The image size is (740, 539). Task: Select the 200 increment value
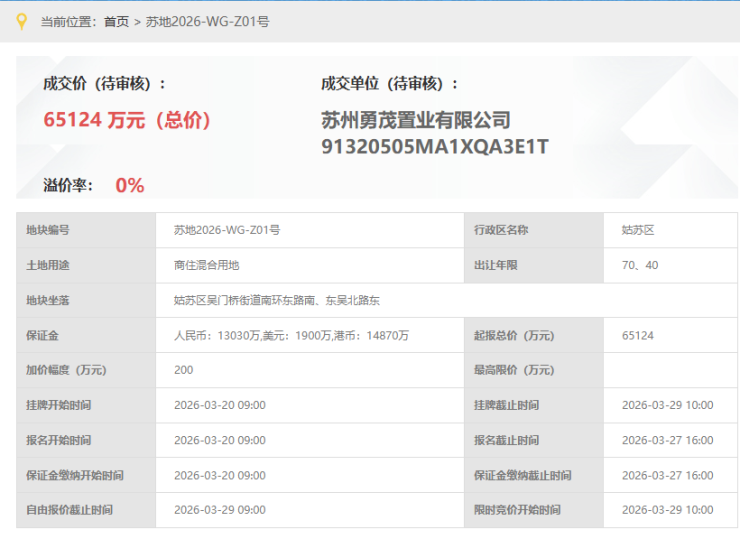tap(184, 370)
